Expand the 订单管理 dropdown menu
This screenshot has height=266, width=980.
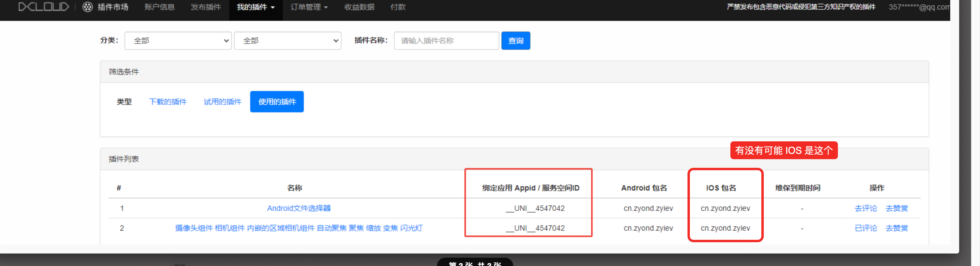tap(309, 7)
